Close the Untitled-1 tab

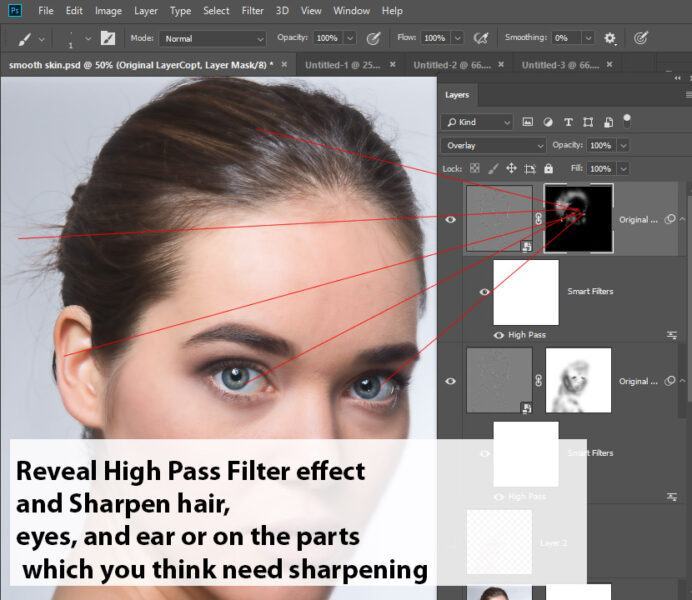click(x=392, y=64)
